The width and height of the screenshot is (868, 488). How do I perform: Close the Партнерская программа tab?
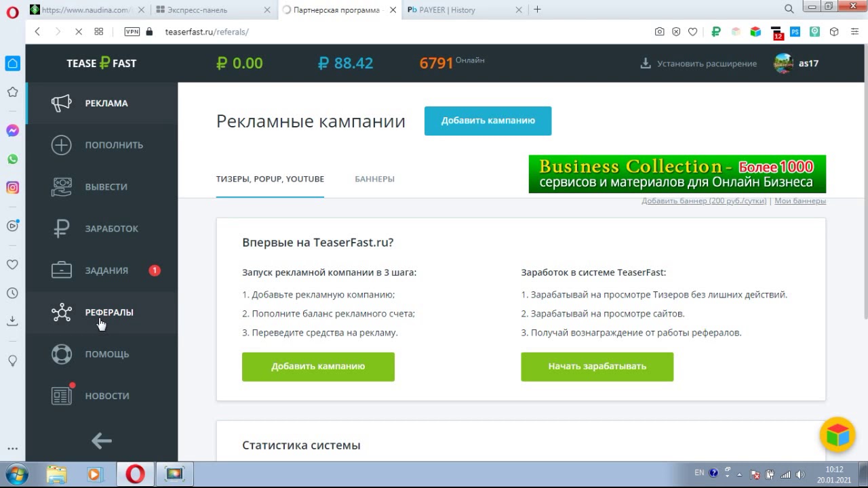393,10
